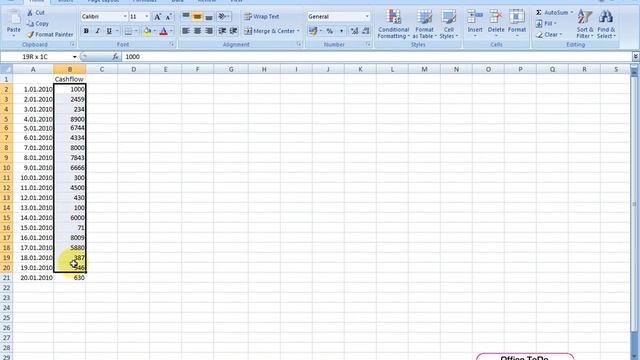Viewport: 640px width, 360px height.
Task: Click the formula bar containing 1000
Action: coord(376,57)
